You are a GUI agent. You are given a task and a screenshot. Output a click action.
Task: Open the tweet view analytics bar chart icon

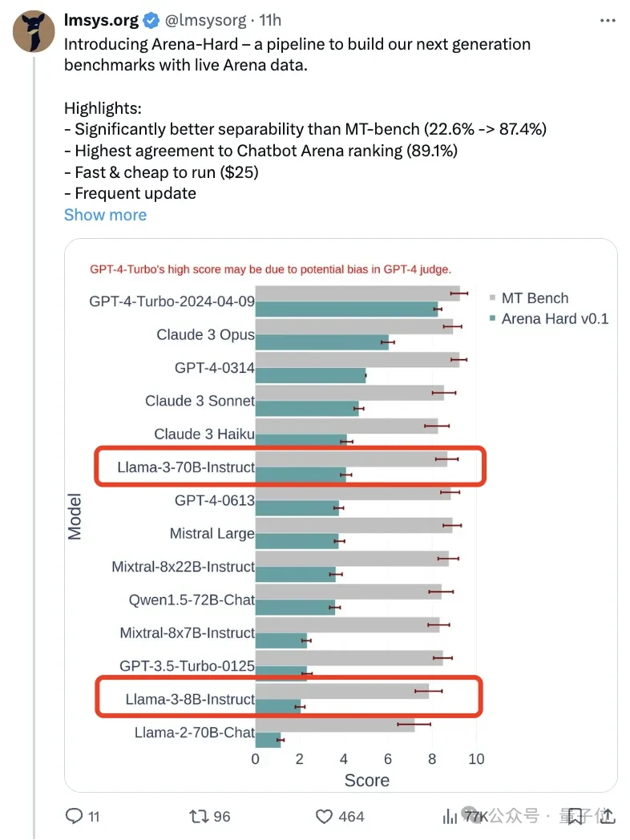coord(450,816)
